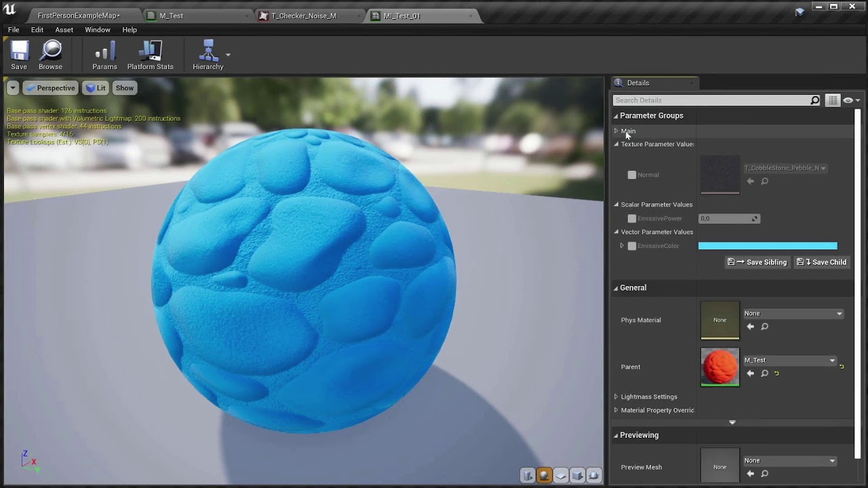Click the Phys Material thumbnail
The image size is (868, 488).
[x=720, y=320]
